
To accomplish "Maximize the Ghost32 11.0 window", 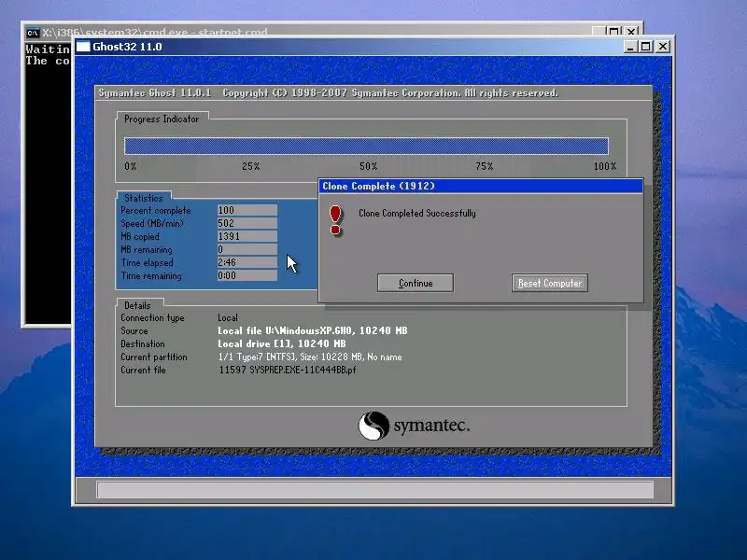I will [x=645, y=47].
